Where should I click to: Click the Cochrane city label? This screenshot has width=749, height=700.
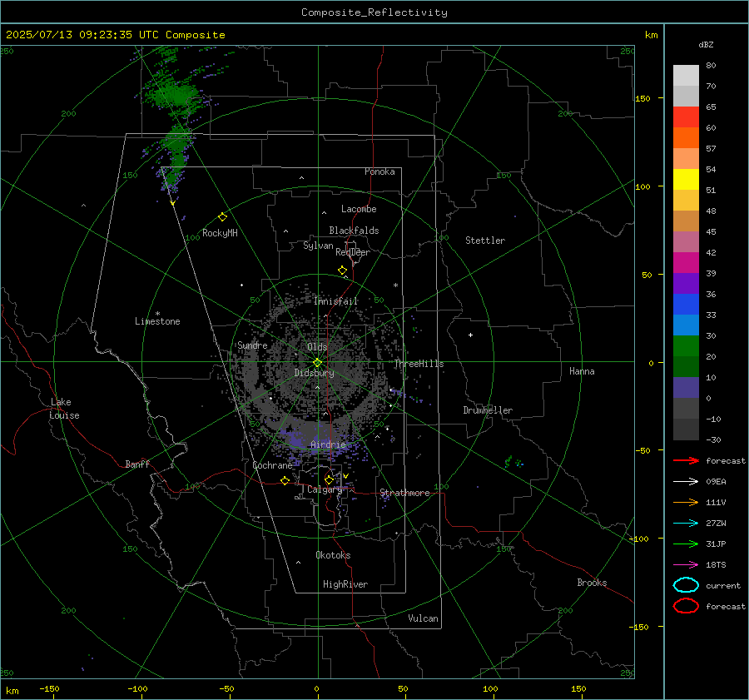272,465
